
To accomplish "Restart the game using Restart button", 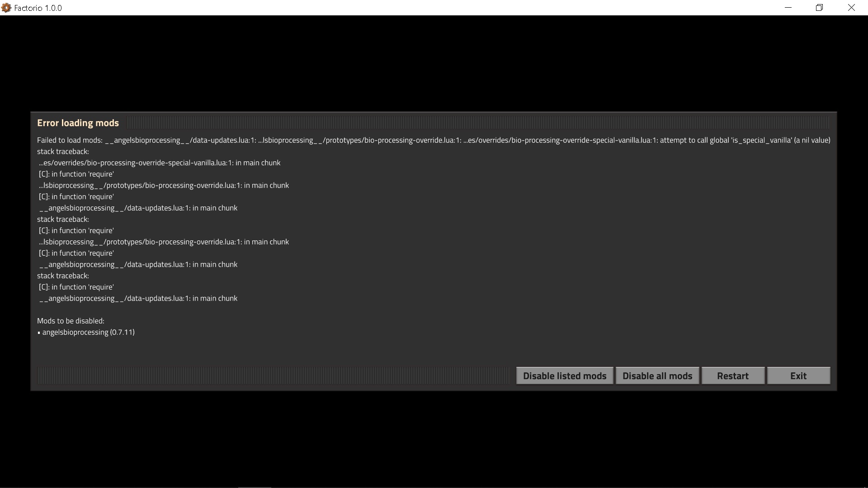I will tap(733, 375).
